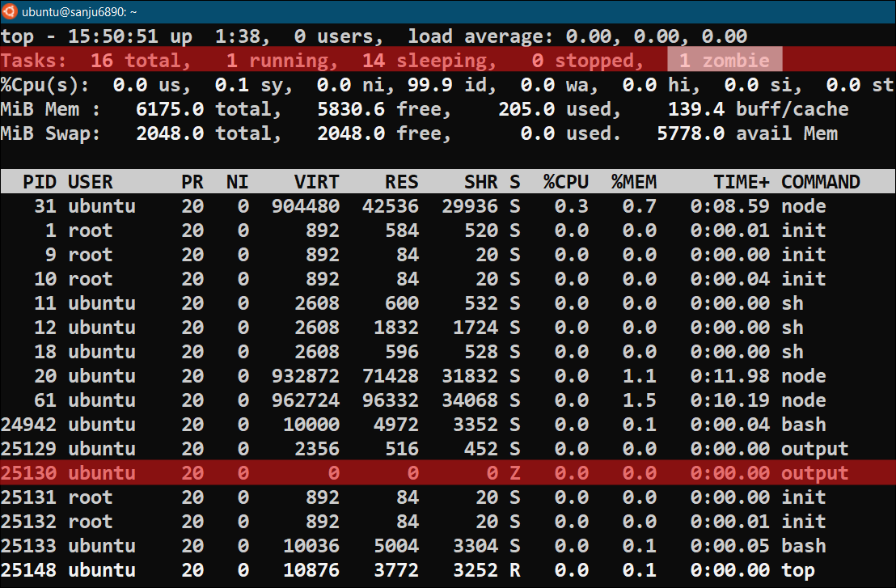The height and width of the screenshot is (588, 896).
Task: Click the MiB Mem summary line
Action: pos(323,108)
